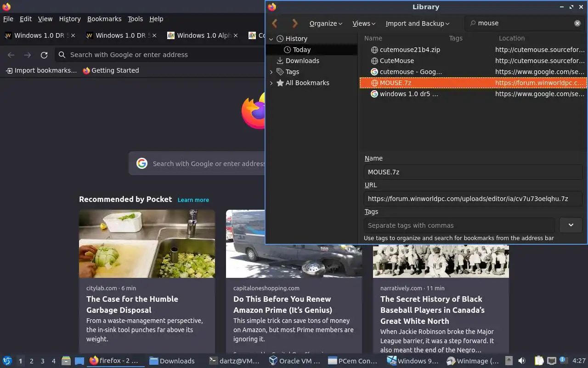Screen dimensions: 588x368
Task: Open the Import and Backup dropdown
Action: tap(417, 23)
